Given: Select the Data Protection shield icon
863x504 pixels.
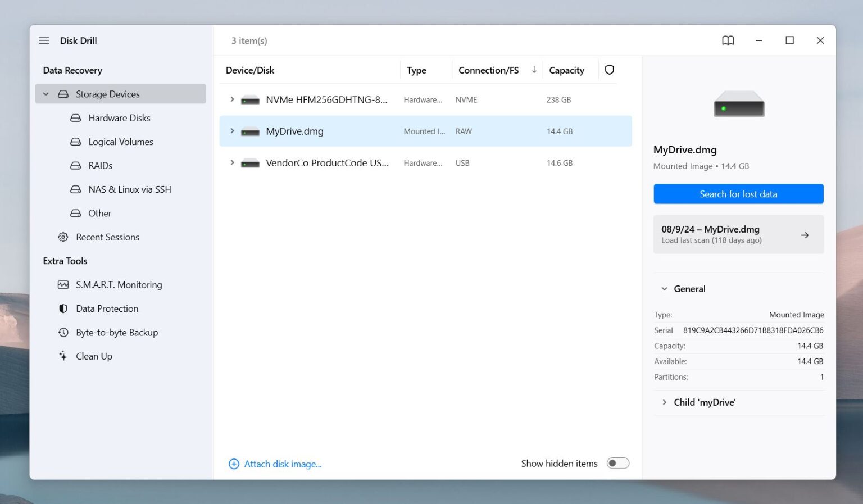Looking at the screenshot, I should coord(63,308).
